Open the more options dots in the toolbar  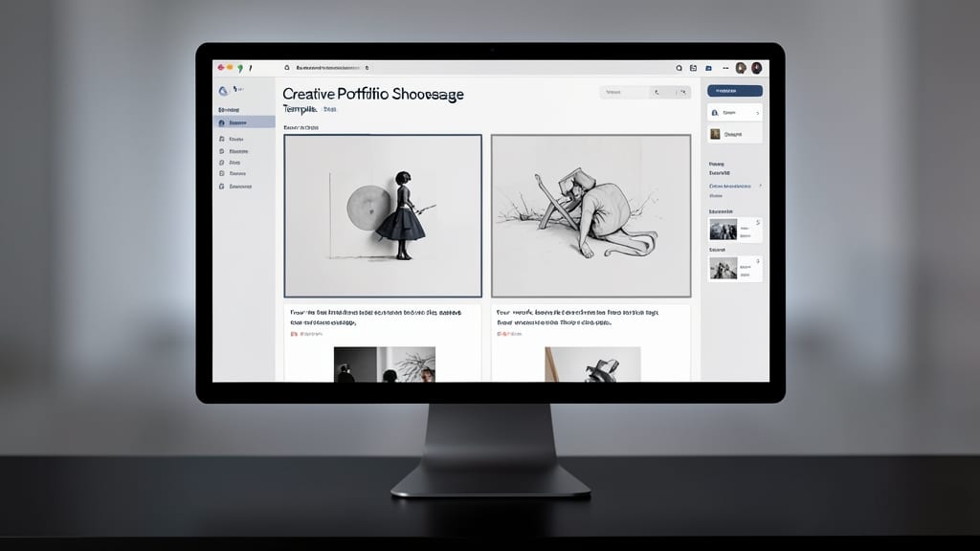tap(725, 68)
